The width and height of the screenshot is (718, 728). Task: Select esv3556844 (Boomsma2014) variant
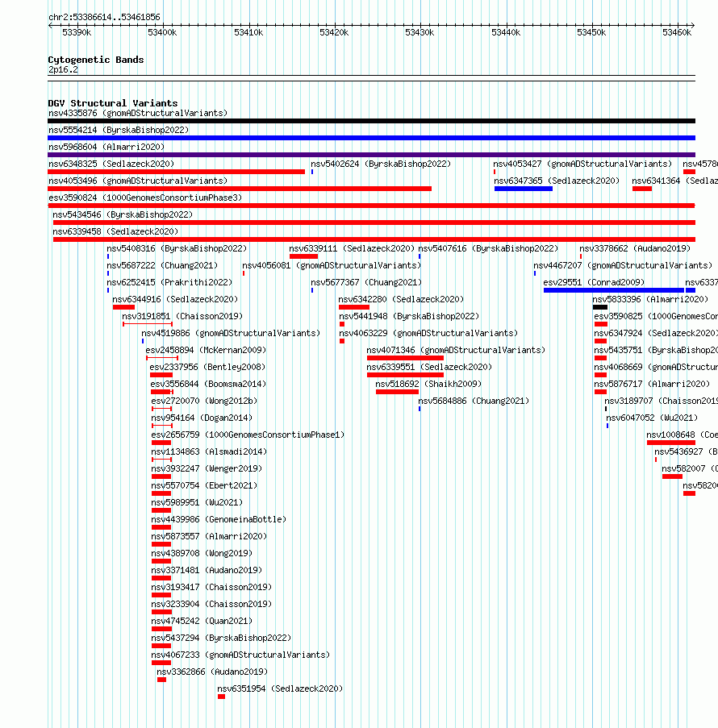[209, 385]
